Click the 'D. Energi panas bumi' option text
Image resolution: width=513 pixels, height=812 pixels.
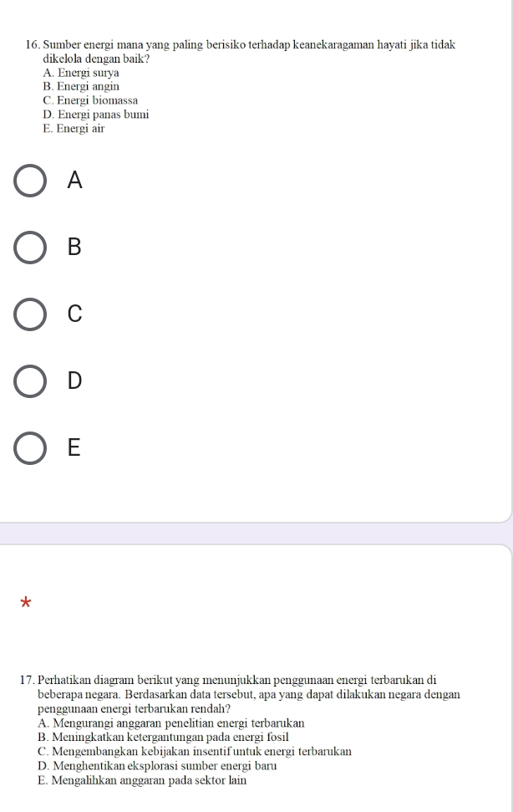[96, 115]
